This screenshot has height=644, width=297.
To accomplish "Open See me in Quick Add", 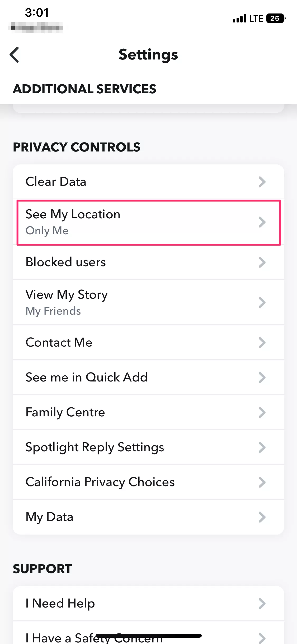I will coord(148,377).
